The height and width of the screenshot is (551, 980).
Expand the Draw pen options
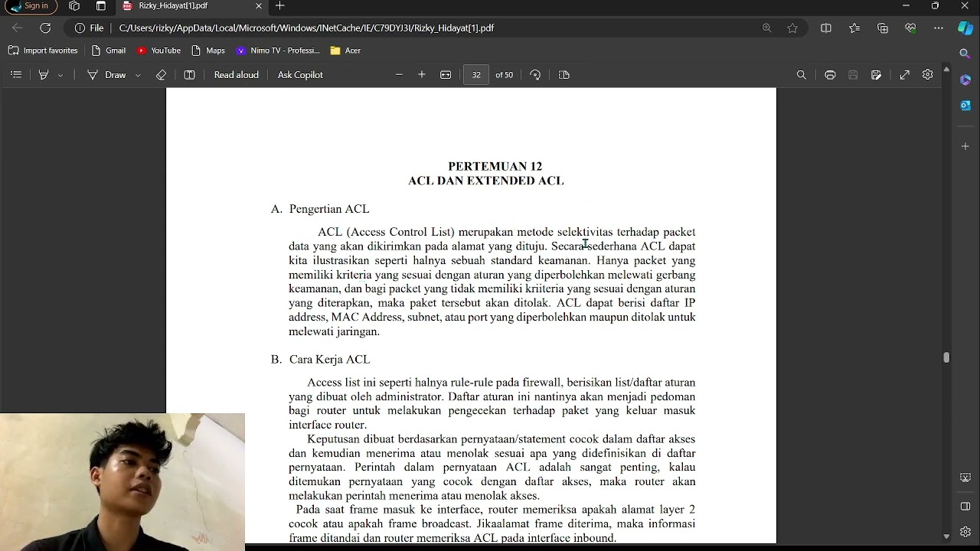(138, 75)
